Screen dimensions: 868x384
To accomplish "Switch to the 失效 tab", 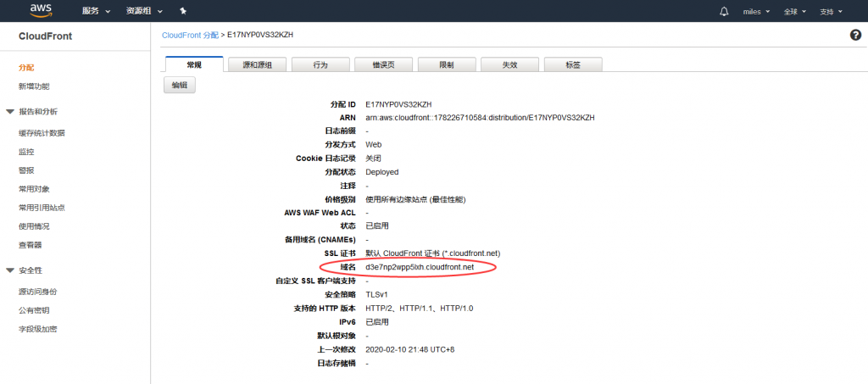I will pos(509,64).
